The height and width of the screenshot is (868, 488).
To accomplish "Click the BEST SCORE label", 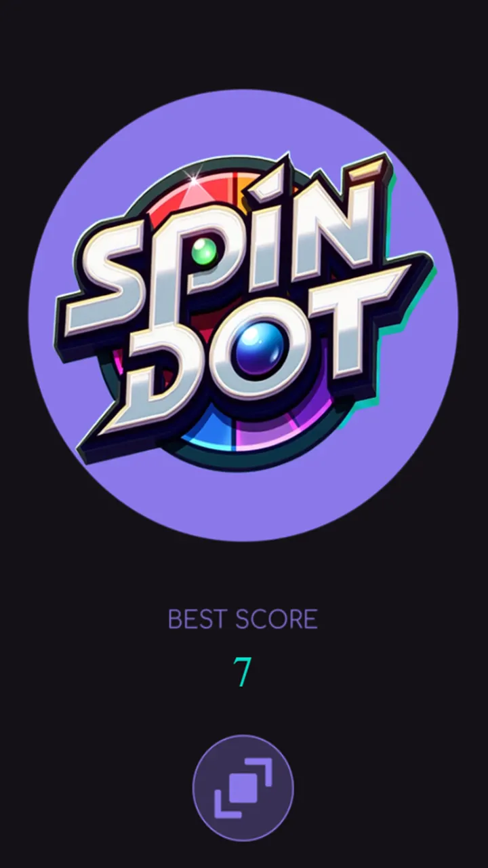I will [x=243, y=619].
